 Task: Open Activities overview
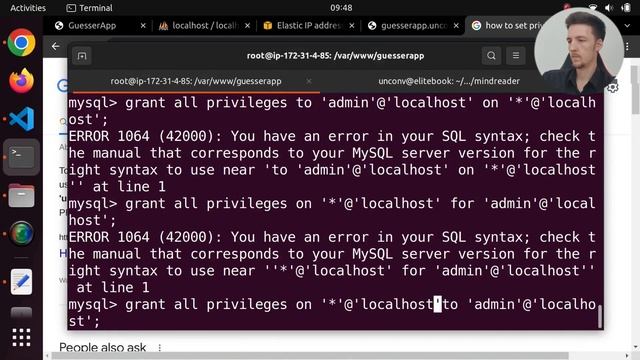[28, 8]
